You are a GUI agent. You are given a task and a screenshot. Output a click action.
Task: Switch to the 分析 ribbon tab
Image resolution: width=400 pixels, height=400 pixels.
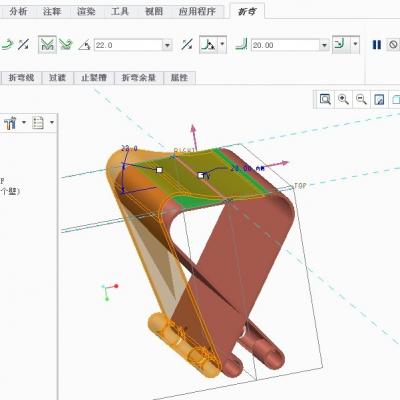coord(18,11)
